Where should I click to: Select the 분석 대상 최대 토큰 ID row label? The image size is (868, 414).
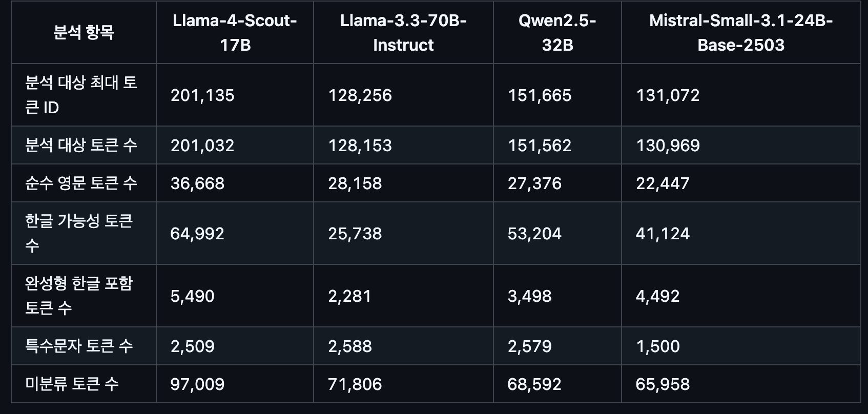coord(81,95)
